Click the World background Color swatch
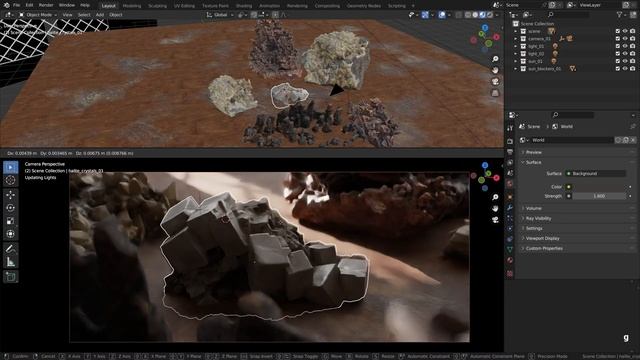 pos(598,187)
